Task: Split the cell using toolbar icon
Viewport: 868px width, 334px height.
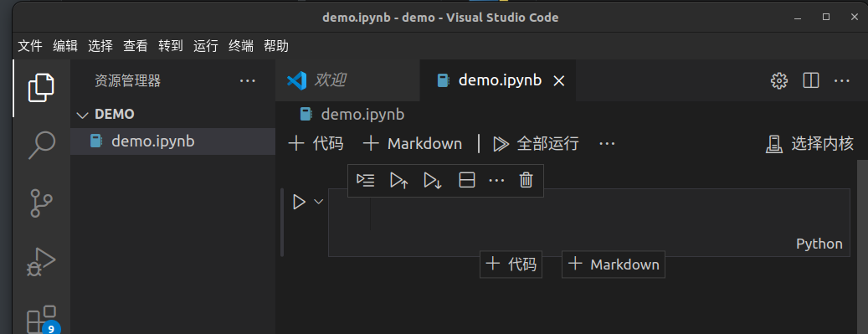Action: coord(467,180)
